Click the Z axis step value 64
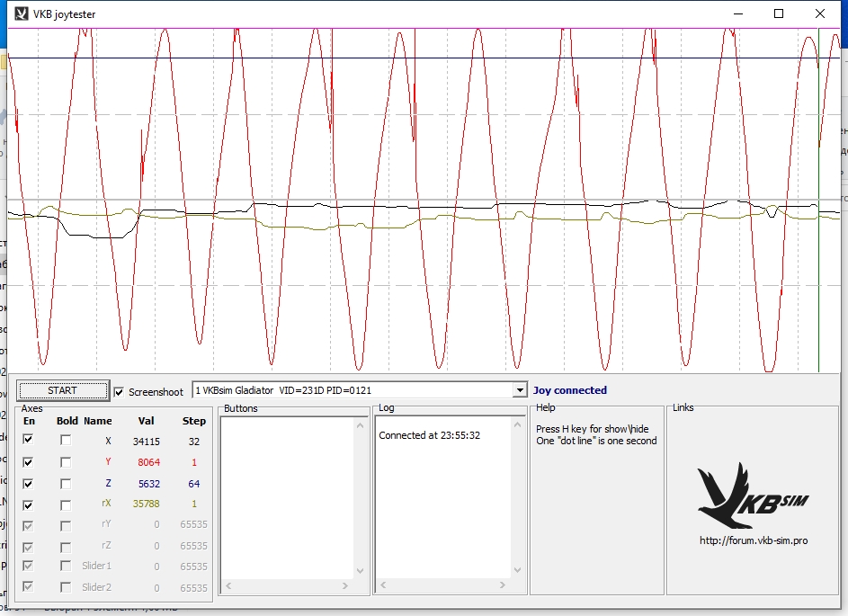 194,484
